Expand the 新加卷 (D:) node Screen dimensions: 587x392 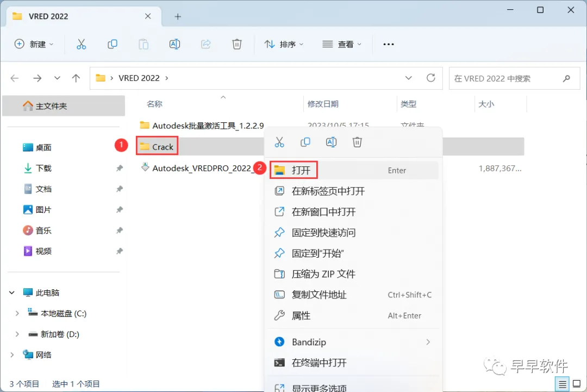tap(17, 334)
